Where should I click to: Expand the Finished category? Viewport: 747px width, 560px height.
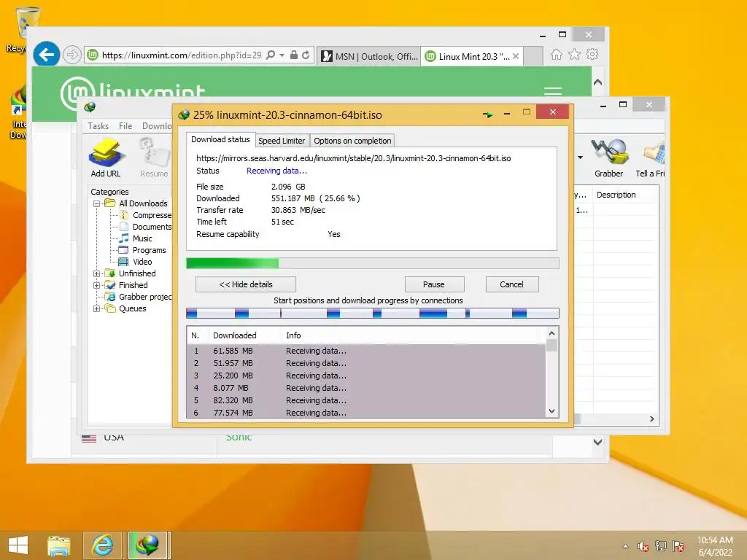pos(97,285)
